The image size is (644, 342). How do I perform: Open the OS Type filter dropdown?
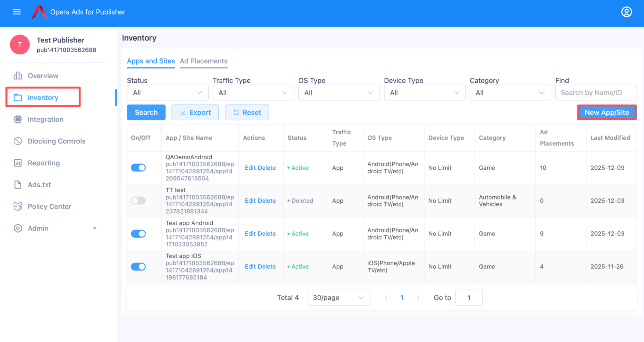click(339, 93)
